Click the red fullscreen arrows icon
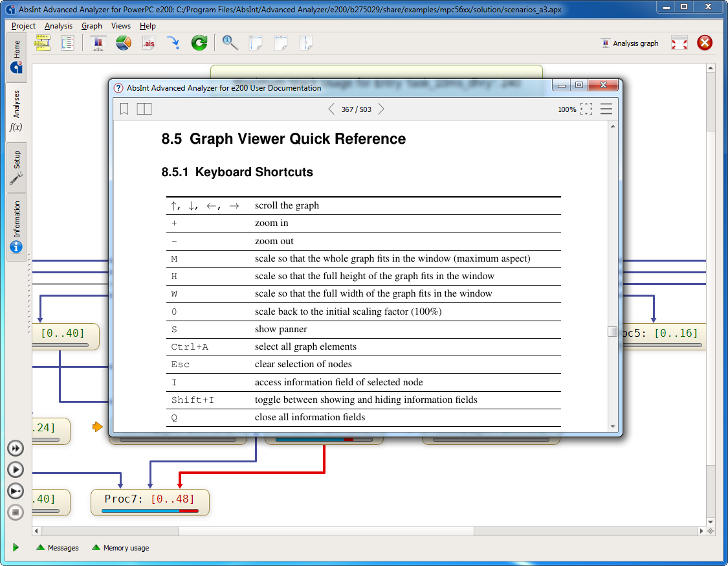 click(x=679, y=43)
